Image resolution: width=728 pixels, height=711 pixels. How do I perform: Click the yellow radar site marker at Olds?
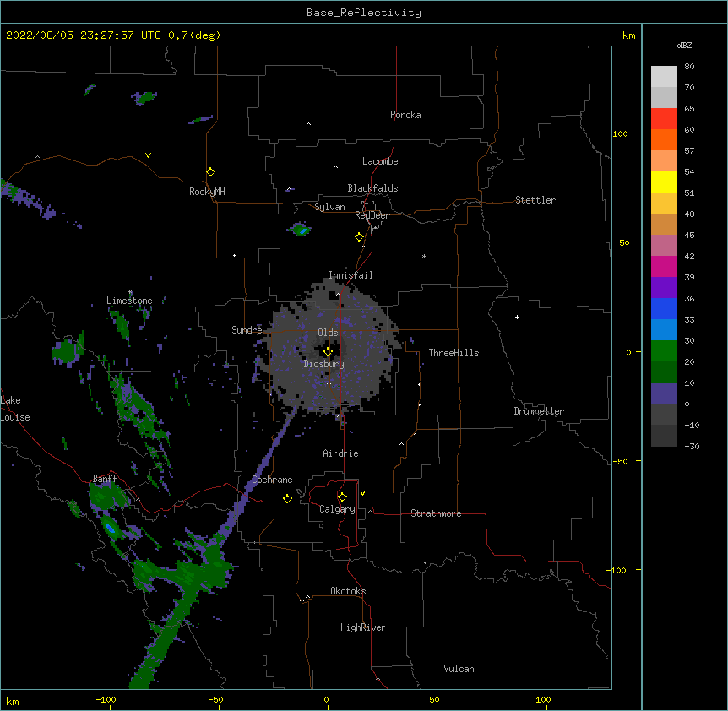[x=329, y=352]
